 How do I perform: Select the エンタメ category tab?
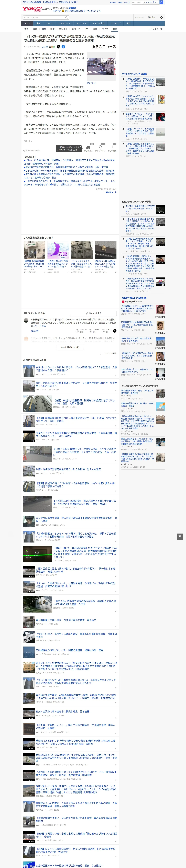[x=63, y=29]
